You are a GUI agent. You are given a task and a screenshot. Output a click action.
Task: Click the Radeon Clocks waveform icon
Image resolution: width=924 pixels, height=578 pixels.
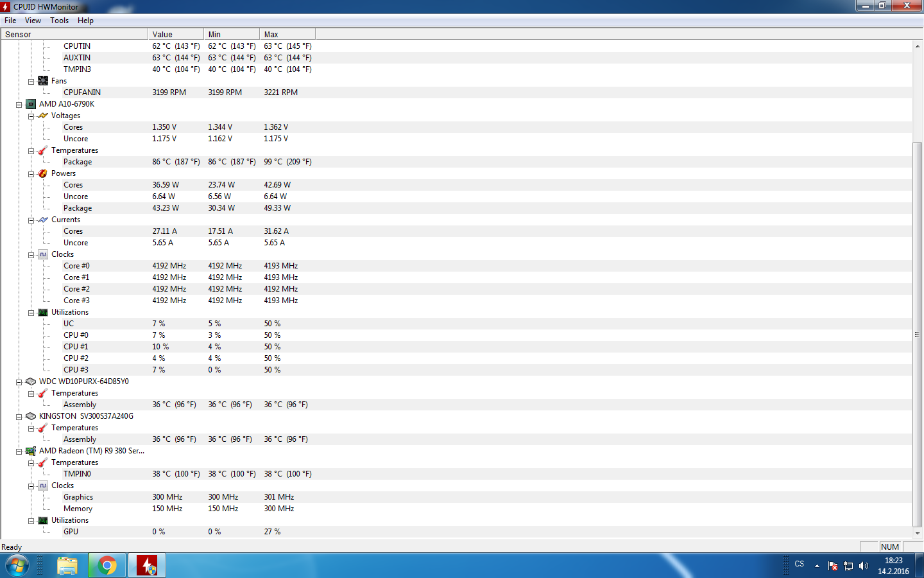(x=43, y=486)
